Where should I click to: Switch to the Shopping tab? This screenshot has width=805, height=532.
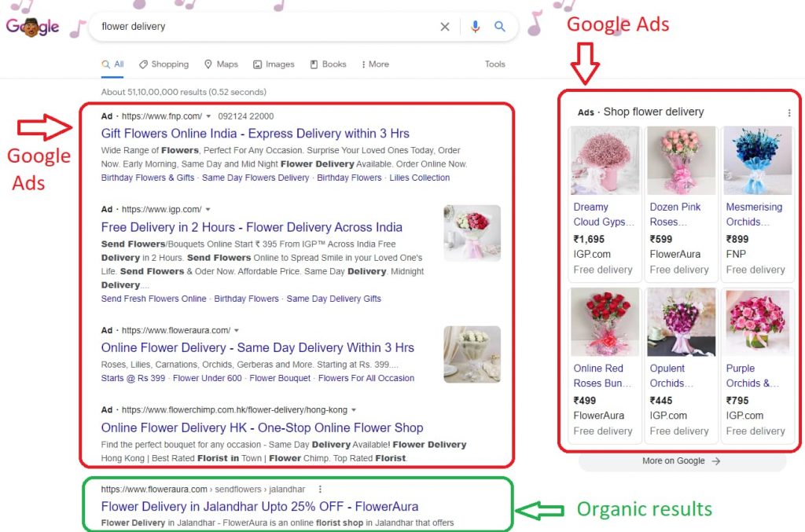(x=164, y=64)
